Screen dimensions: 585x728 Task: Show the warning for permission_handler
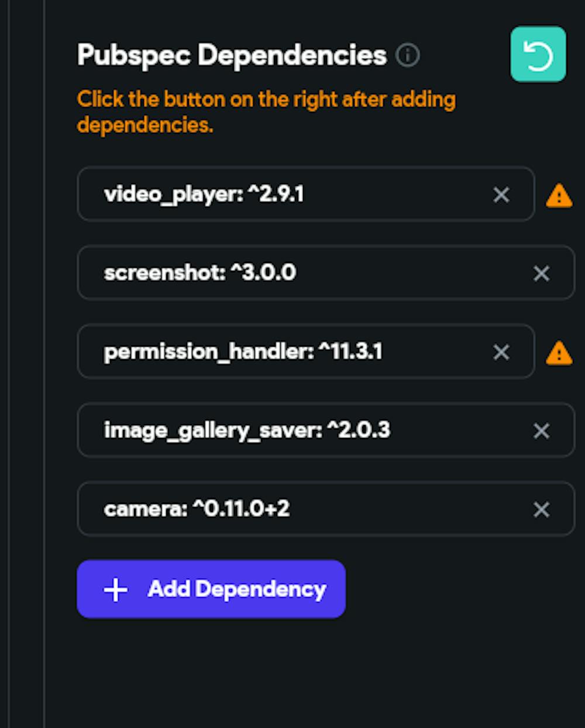point(559,353)
